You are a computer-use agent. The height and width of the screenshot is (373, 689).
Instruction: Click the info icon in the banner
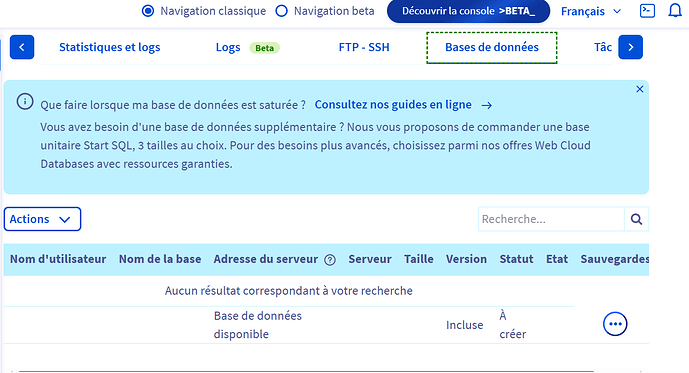(25, 102)
